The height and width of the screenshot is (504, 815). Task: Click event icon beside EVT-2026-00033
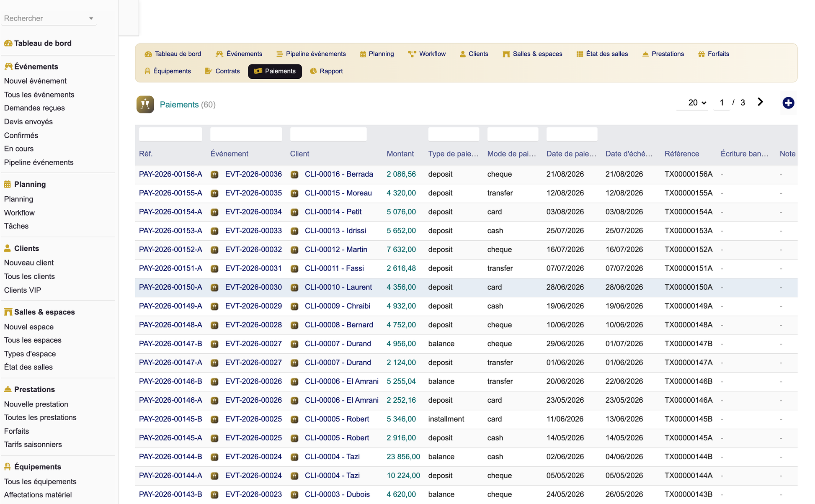[x=214, y=231]
